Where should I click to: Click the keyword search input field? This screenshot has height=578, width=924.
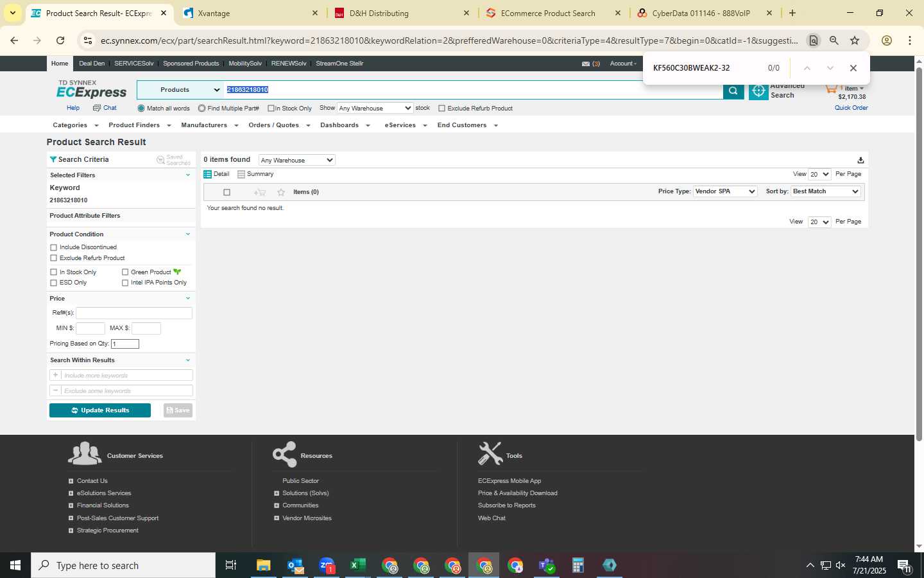point(474,90)
